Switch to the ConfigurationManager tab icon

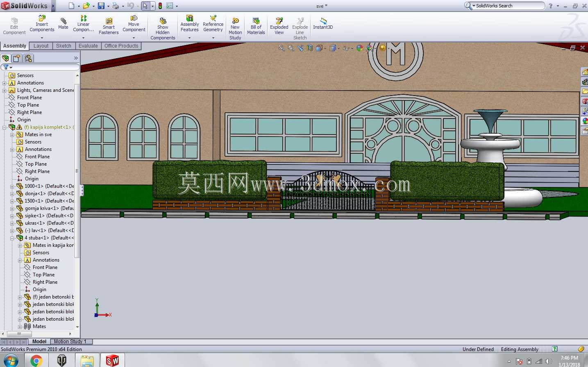[28, 58]
